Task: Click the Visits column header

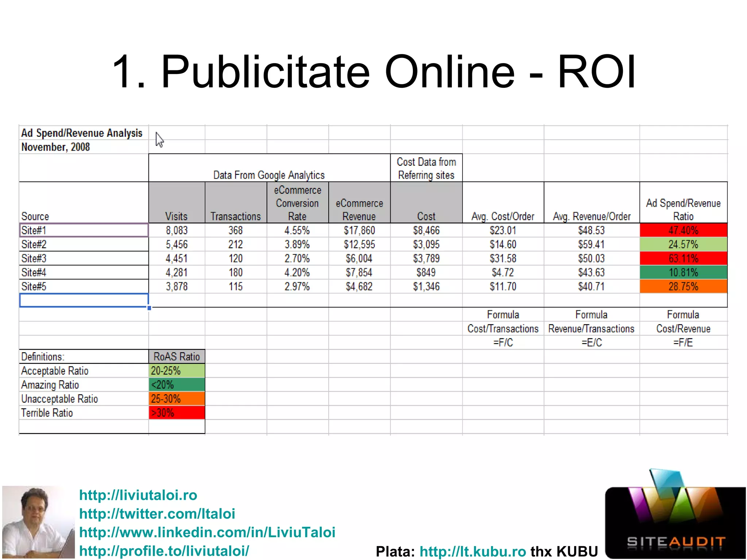Action: (x=177, y=203)
